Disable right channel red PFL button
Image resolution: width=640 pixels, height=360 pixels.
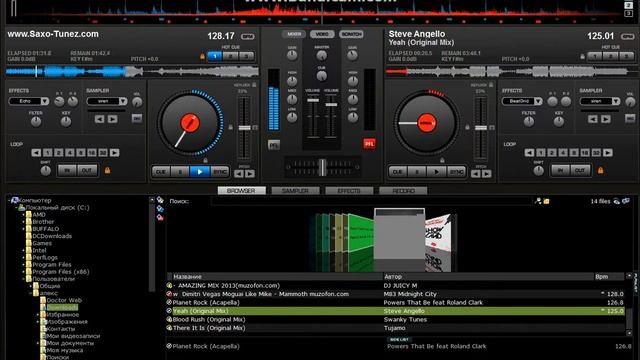point(369,144)
